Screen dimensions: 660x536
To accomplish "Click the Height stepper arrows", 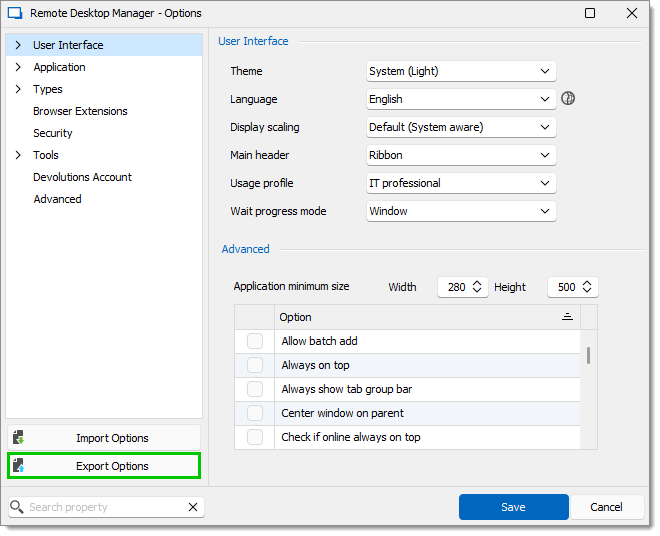I will point(587,287).
